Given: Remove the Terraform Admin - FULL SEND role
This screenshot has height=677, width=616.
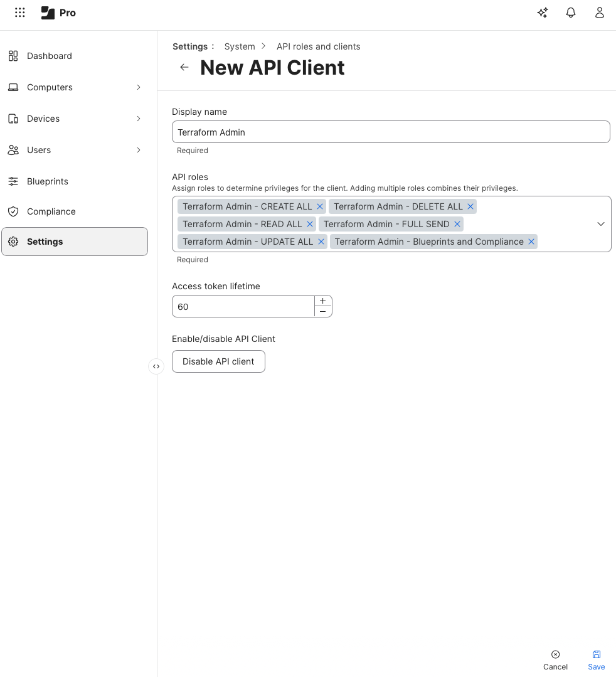Looking at the screenshot, I should [x=457, y=224].
